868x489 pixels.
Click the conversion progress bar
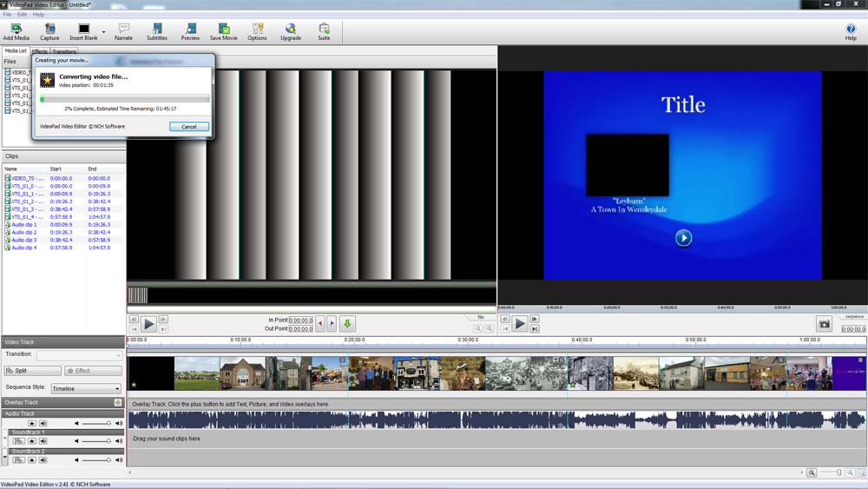(124, 99)
